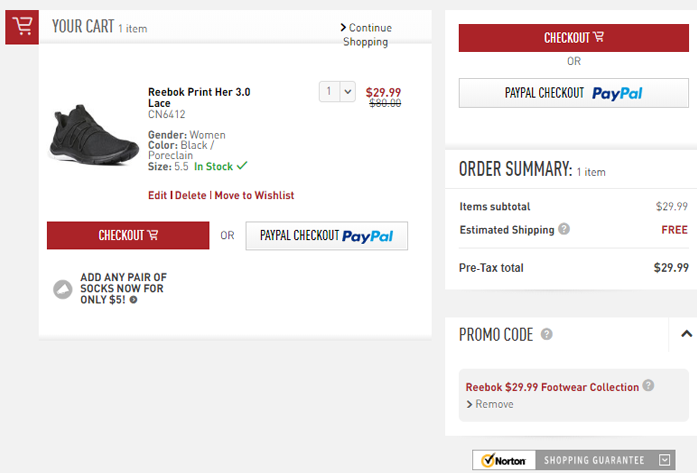Expand the Norton Shopping Guarantee arrow

[x=666, y=460]
